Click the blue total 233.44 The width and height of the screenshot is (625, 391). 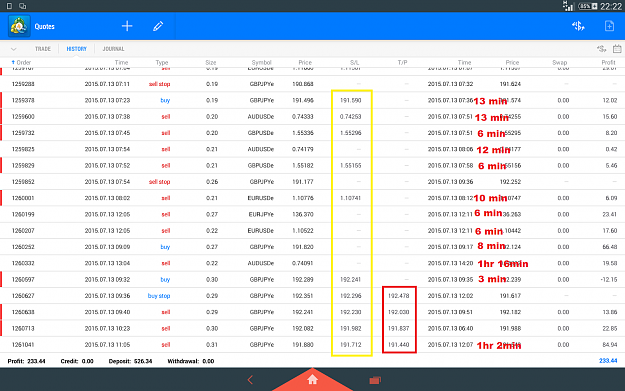(608, 361)
